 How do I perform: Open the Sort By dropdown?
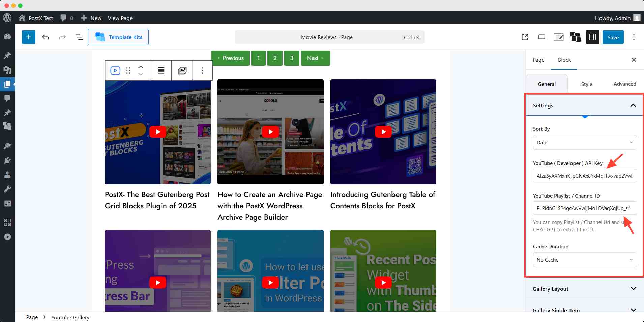point(585,142)
